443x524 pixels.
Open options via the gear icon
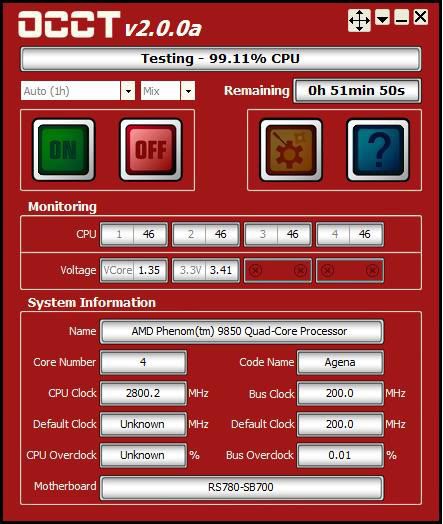coord(291,150)
